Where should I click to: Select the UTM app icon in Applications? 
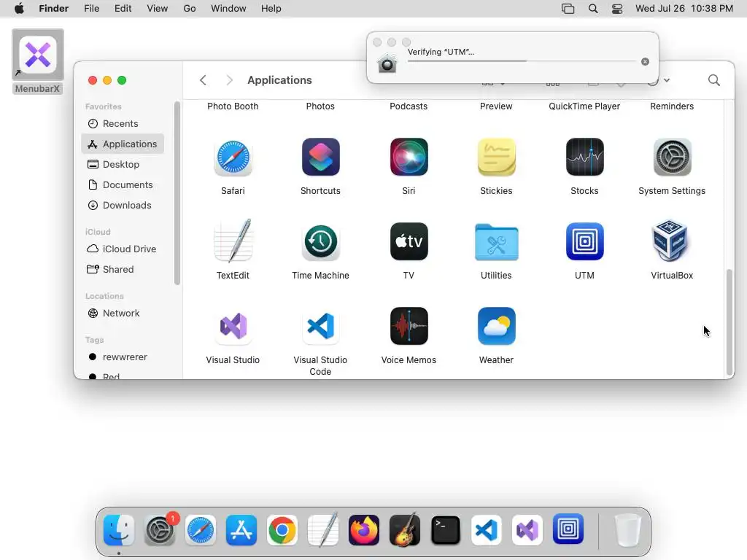[x=584, y=242]
